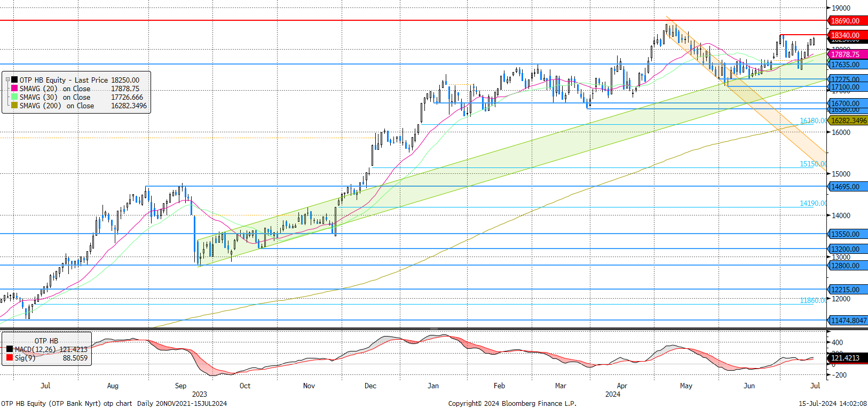Viewport: 868px width, 408px height.
Task: Click the olive SMAVG (200) color swatch
Action: (x=14, y=106)
